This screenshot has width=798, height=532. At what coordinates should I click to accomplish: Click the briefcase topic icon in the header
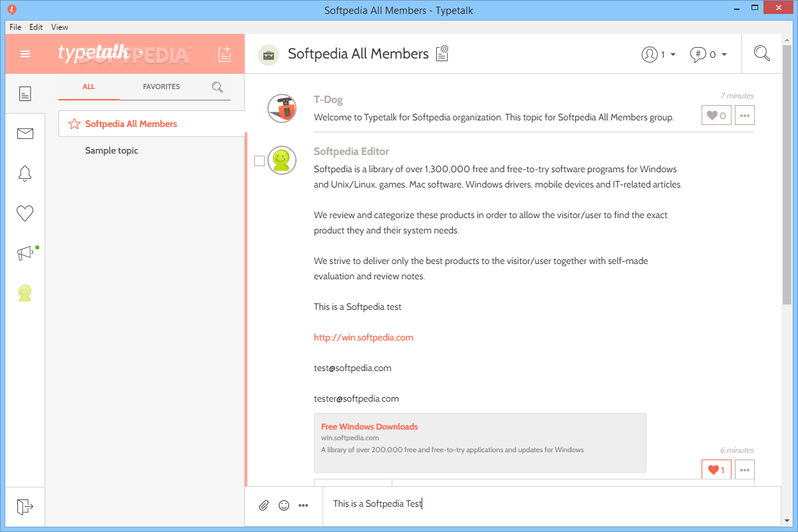269,55
